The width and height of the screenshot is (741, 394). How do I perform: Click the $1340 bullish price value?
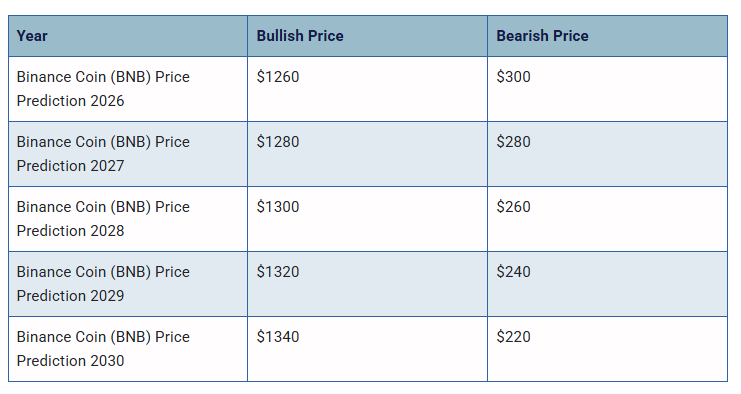click(278, 336)
